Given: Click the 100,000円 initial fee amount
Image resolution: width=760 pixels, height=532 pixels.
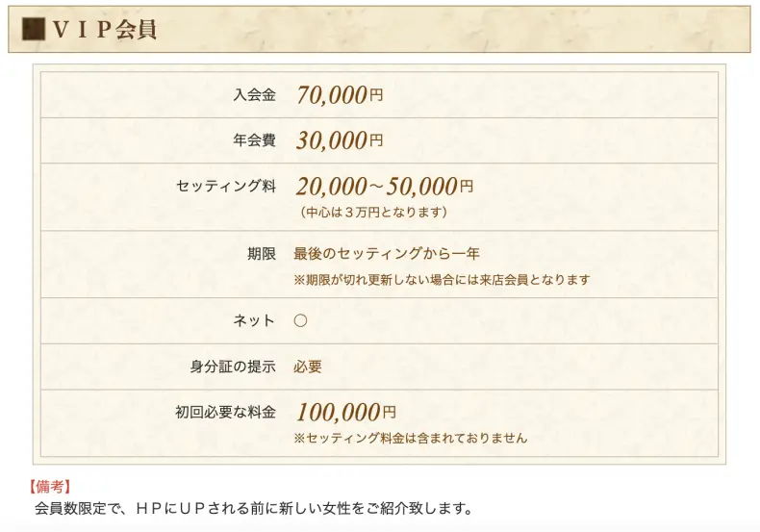Looking at the screenshot, I should 346,413.
